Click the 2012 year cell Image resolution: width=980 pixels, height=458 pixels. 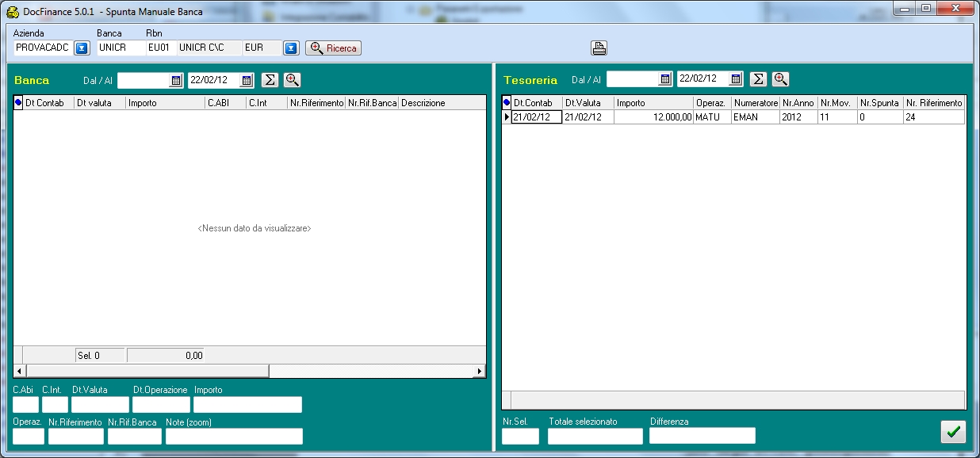pyautogui.click(x=798, y=116)
